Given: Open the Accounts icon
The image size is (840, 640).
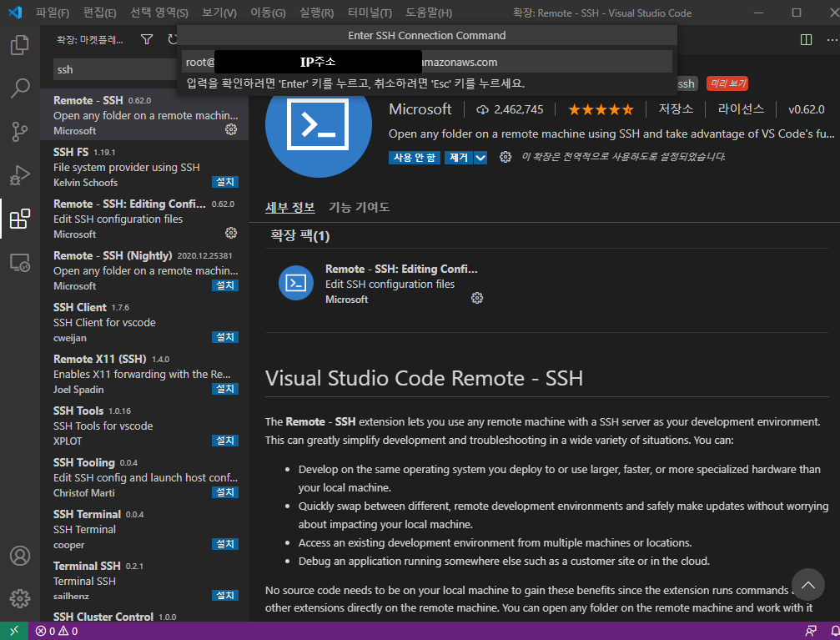Looking at the screenshot, I should pos(20,556).
